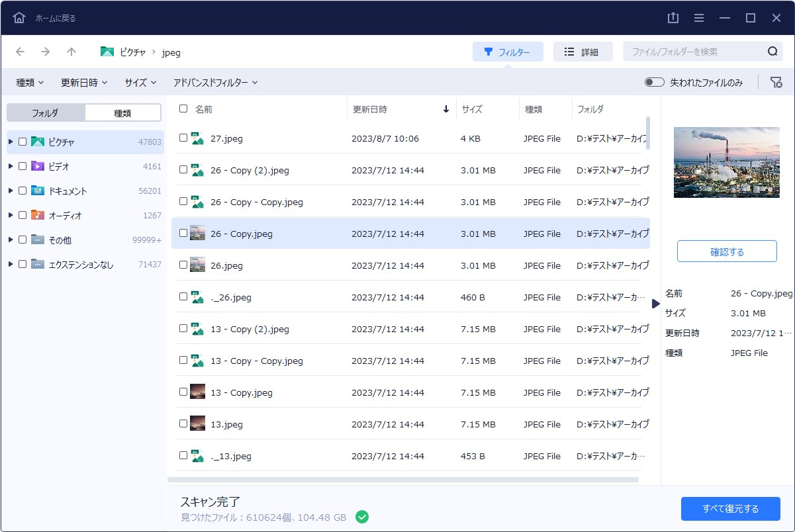Go back with the left arrow
795x532 pixels.
pyautogui.click(x=20, y=52)
